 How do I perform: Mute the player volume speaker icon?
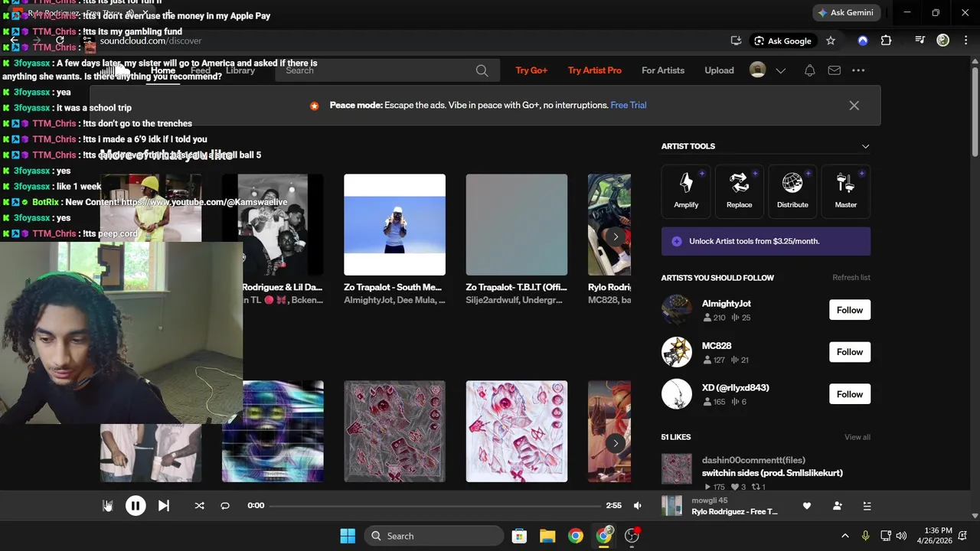(638, 506)
